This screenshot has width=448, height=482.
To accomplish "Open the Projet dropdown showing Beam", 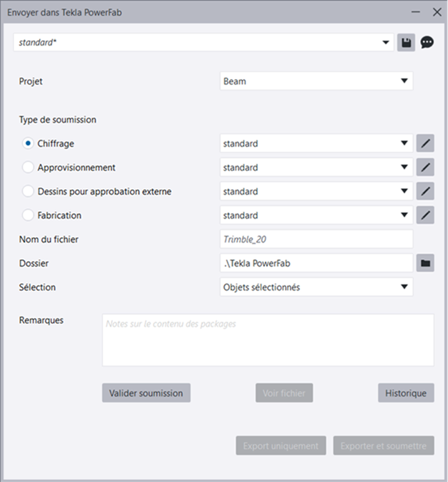I will (x=316, y=81).
